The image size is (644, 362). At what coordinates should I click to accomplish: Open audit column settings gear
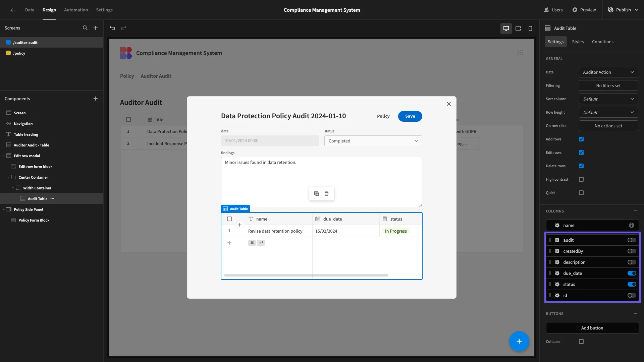click(x=557, y=240)
